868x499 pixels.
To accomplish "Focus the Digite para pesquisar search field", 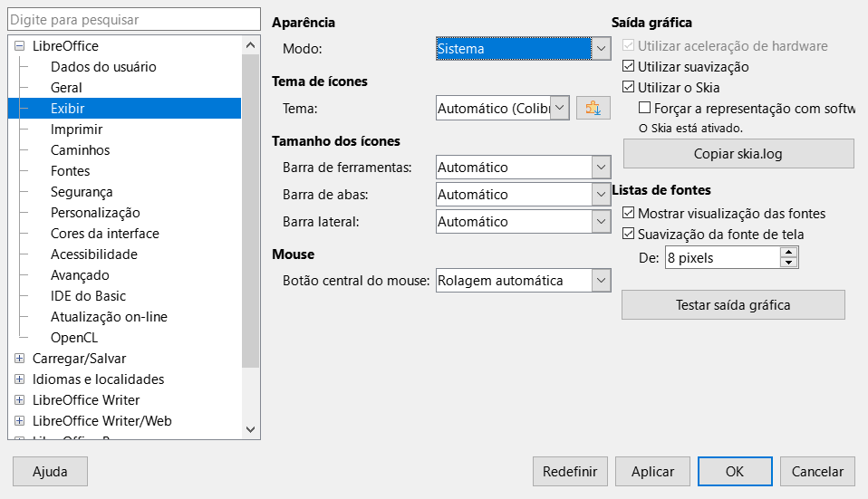I will tap(134, 19).
